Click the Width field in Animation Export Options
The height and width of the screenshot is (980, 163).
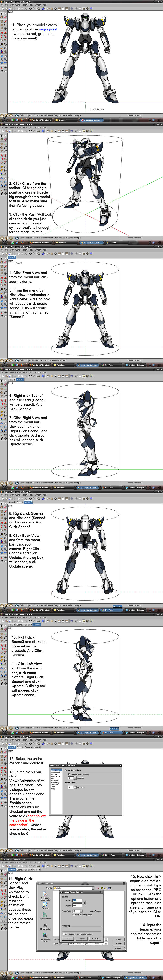pos(77,901)
